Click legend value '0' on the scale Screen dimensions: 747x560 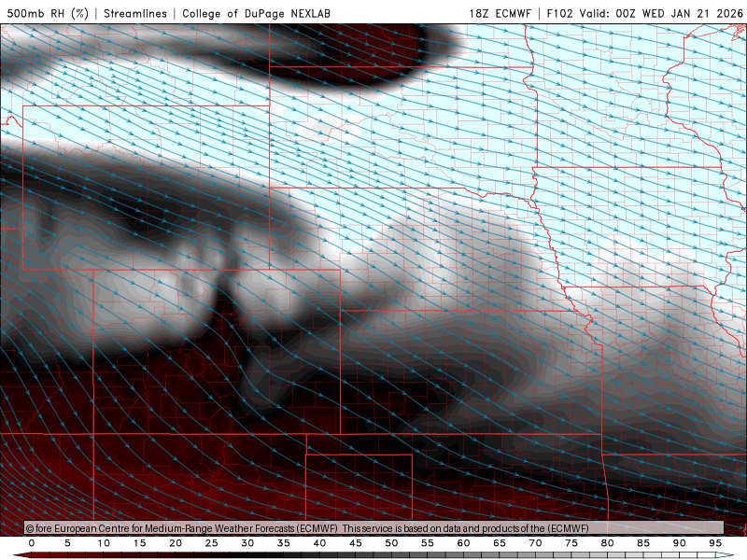[x=32, y=543]
